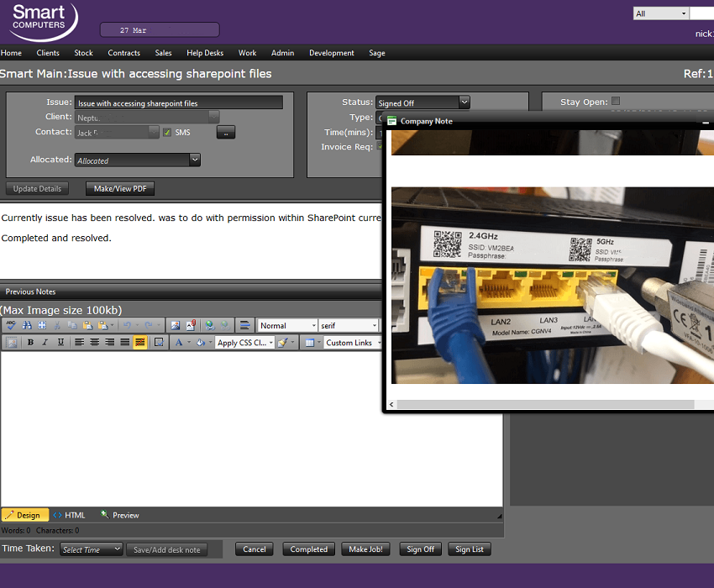The height and width of the screenshot is (588, 714).
Task: Click the Insert Table icon
Action: tap(309, 343)
